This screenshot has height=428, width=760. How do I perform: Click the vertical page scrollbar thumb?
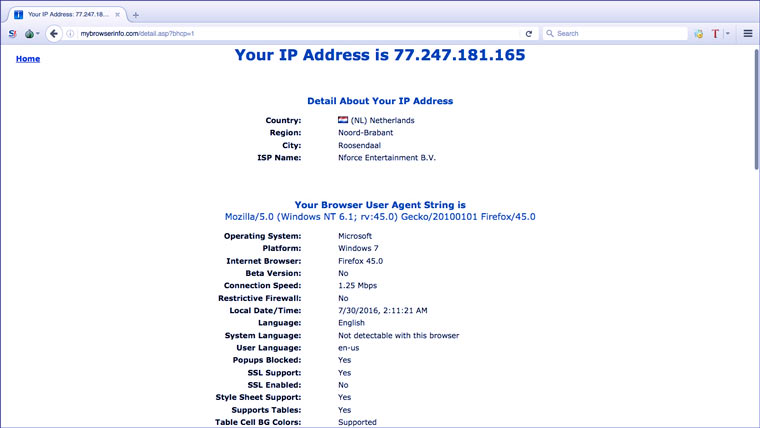756,109
